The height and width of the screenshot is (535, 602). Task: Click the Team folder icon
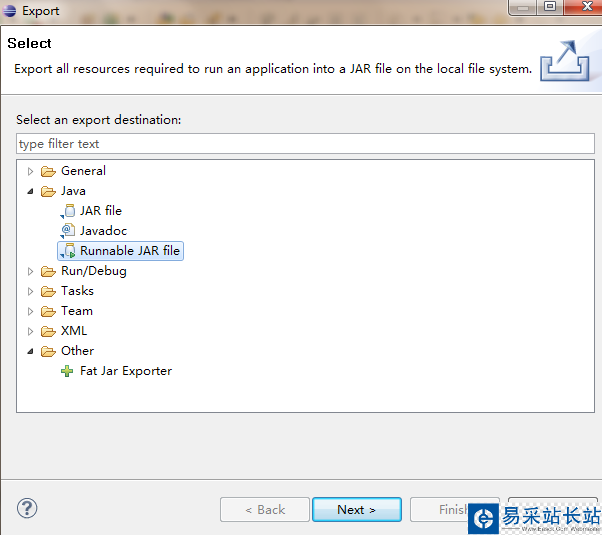(x=48, y=311)
